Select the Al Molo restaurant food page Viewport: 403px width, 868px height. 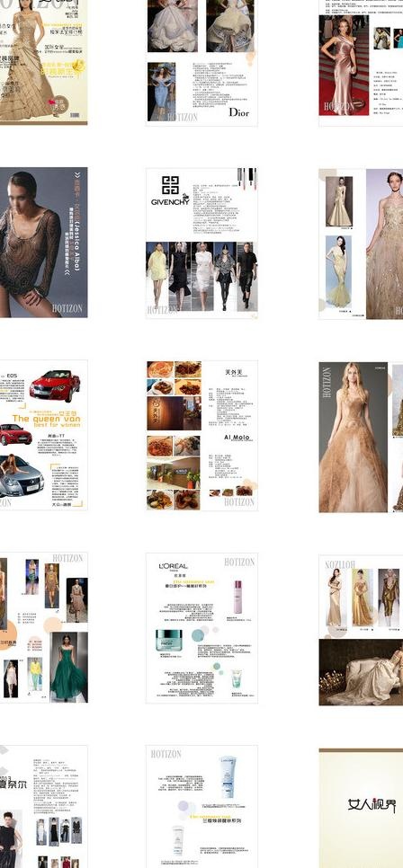pyautogui.click(x=201, y=436)
